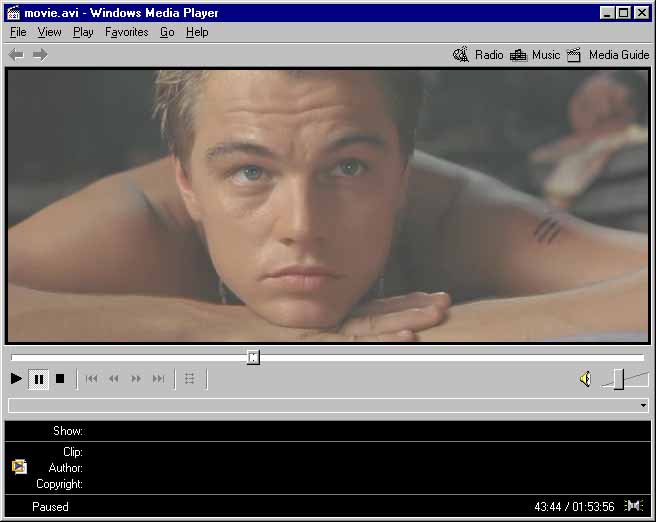Open the Music icon
The height and width of the screenshot is (522, 656).
[x=518, y=55]
